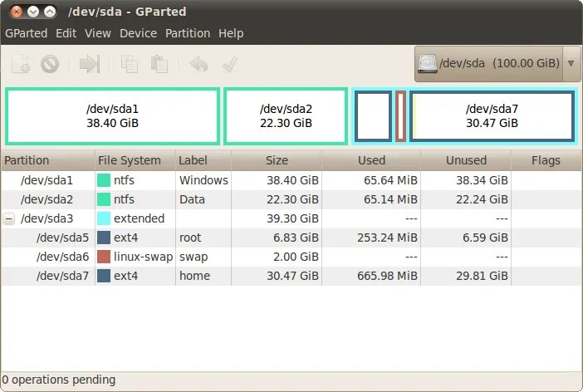Select the red linux-swap block in disk map
The height and width of the screenshot is (392, 583).
400,116
